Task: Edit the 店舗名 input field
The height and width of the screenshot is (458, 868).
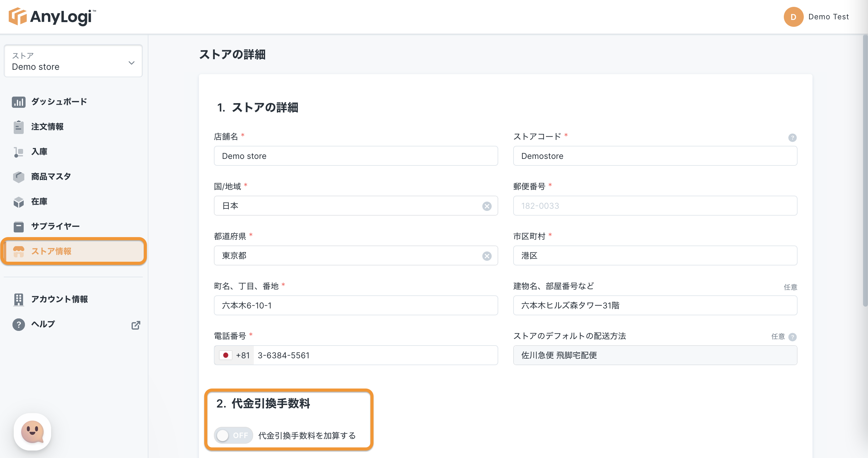Action: pyautogui.click(x=355, y=156)
